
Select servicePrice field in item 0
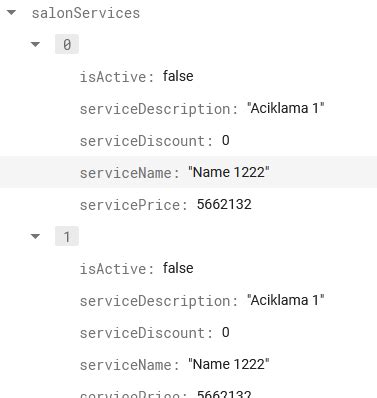pos(134,205)
